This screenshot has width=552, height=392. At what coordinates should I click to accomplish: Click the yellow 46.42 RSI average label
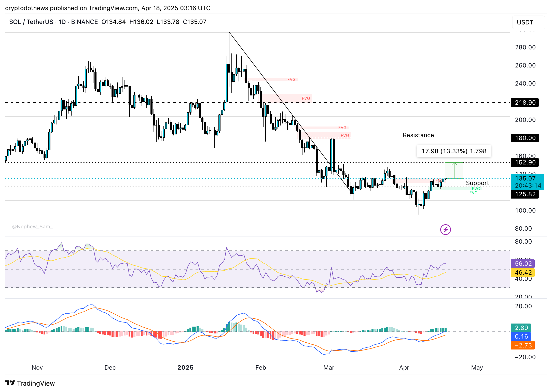(x=523, y=273)
